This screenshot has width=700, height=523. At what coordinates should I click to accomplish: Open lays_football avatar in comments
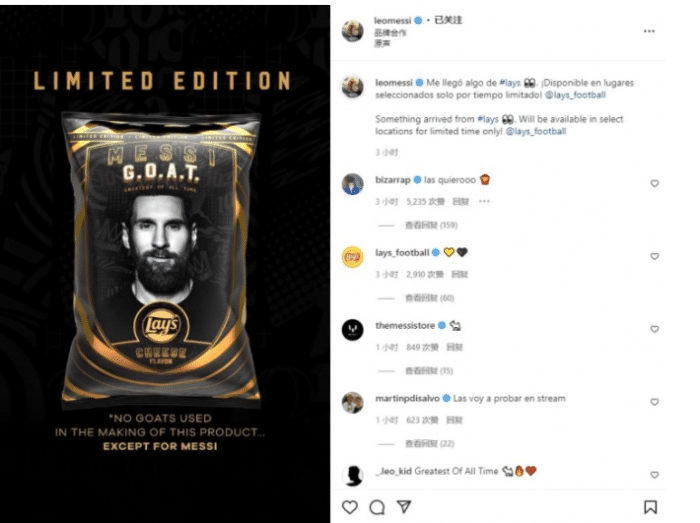click(x=353, y=257)
